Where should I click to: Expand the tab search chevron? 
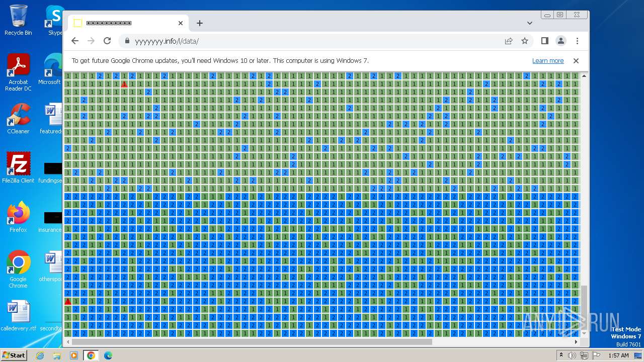529,23
